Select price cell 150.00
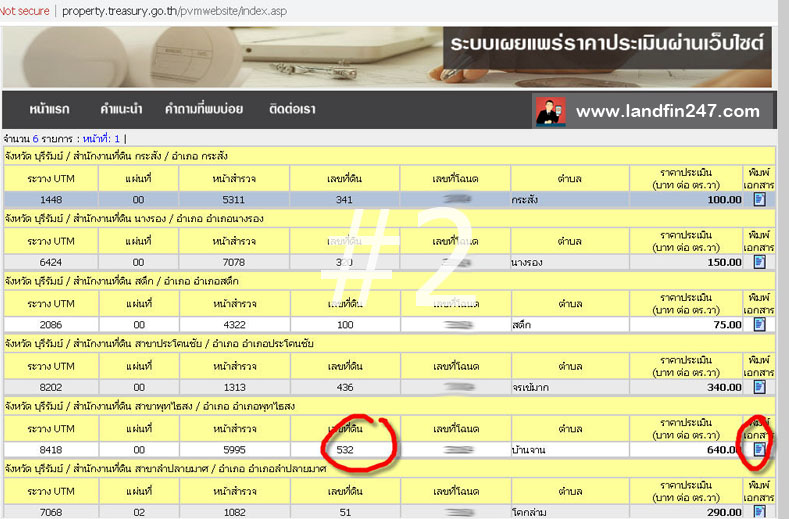Screen dimensions: 789x519 pos(686,262)
